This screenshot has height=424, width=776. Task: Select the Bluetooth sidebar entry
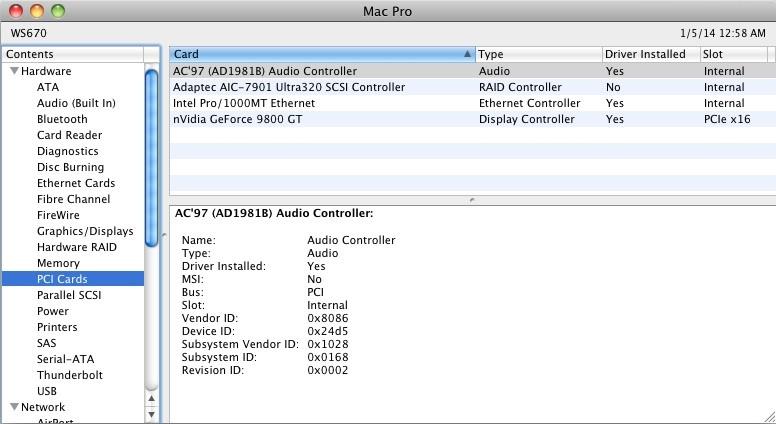click(x=62, y=119)
